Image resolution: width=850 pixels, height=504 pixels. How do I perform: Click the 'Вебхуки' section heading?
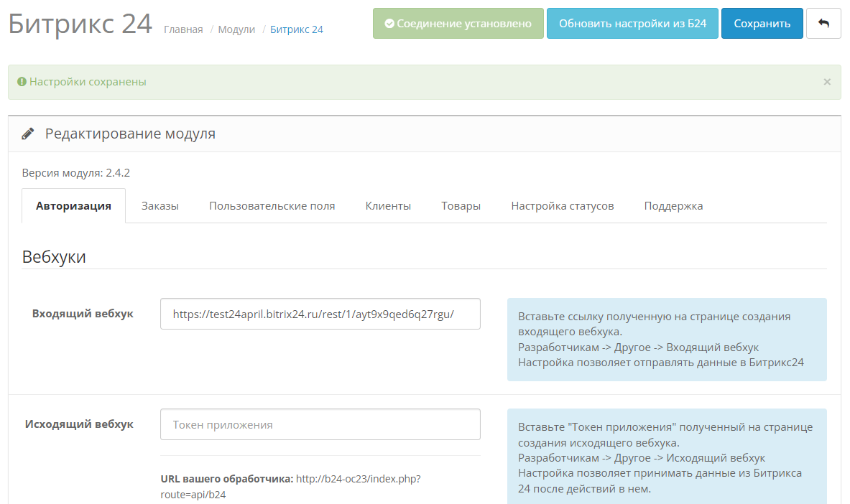pyautogui.click(x=54, y=257)
